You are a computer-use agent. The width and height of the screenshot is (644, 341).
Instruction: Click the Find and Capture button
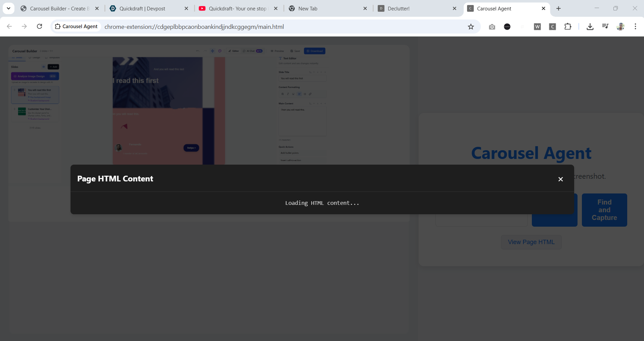[x=604, y=210]
